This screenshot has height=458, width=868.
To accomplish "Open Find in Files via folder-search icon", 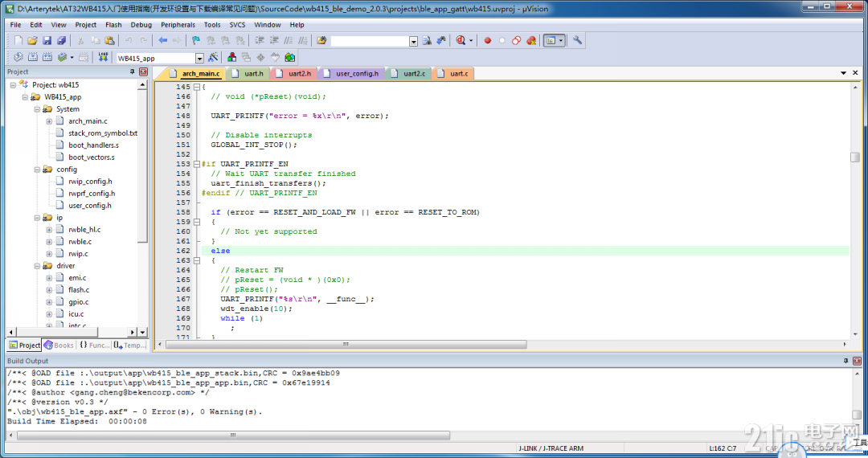I will pos(321,40).
